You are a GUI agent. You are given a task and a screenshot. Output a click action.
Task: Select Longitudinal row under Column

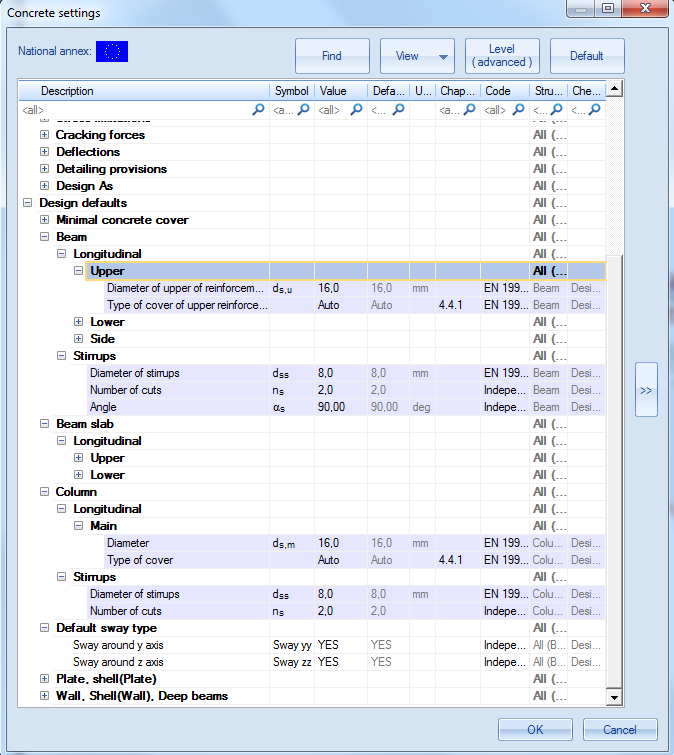tap(337, 509)
